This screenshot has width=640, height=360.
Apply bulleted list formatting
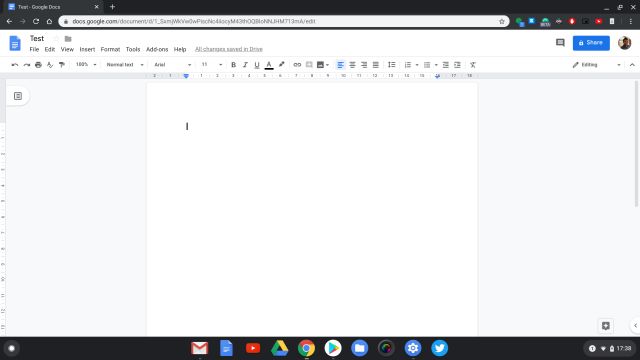click(427, 65)
